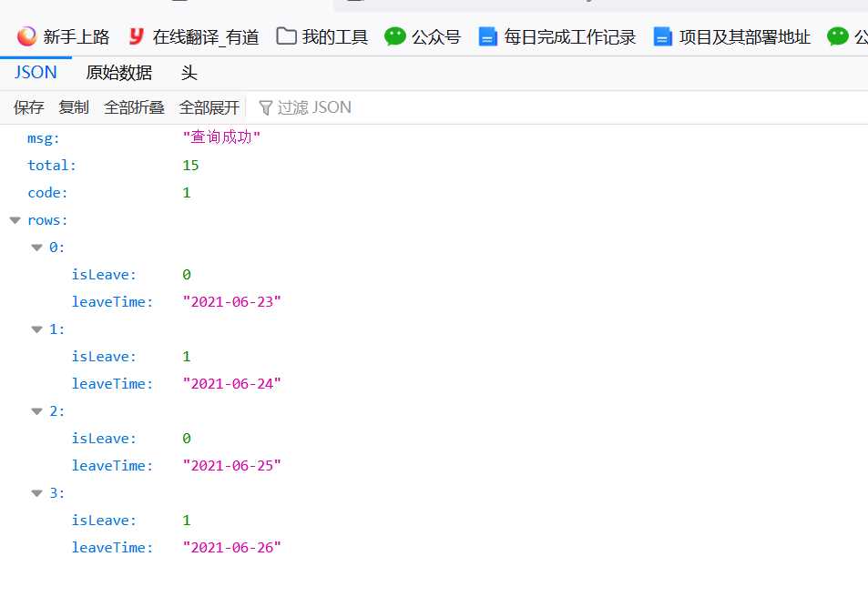
Task: Switch to the JSON tab
Action: pyautogui.click(x=36, y=73)
